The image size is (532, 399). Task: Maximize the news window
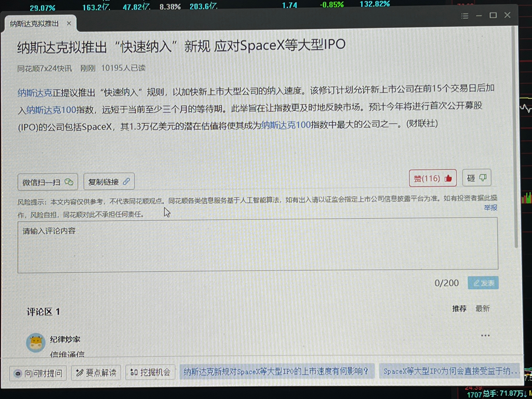(493, 15)
